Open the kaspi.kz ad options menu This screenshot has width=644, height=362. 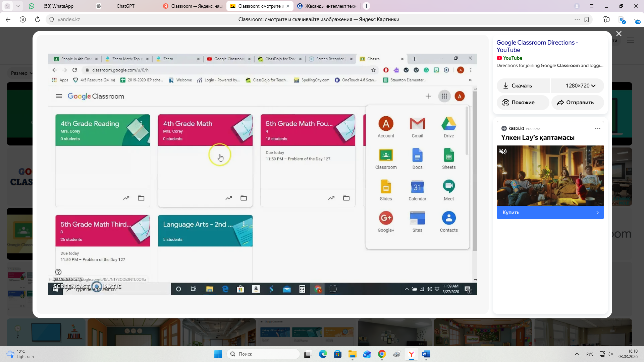click(597, 128)
